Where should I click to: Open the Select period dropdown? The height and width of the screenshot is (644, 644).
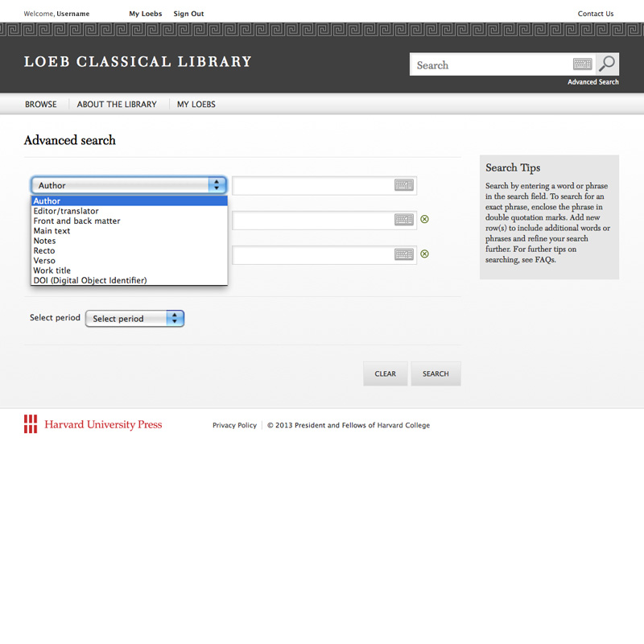click(134, 318)
